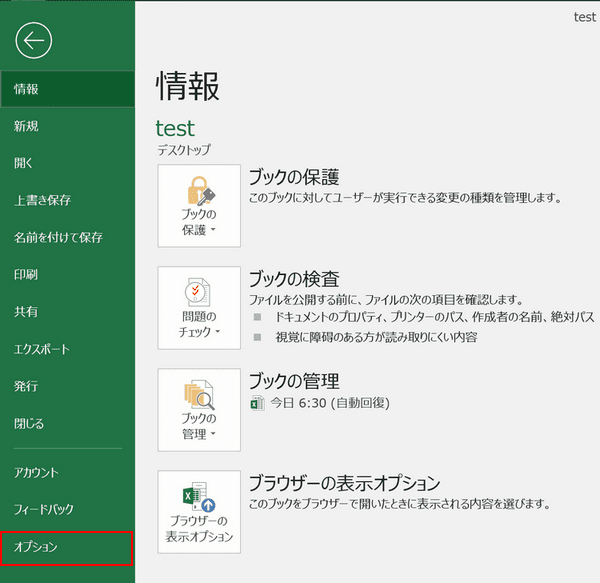This screenshot has height=583, width=600.
Task: Go to the 印刷 page
Action: coord(67,274)
